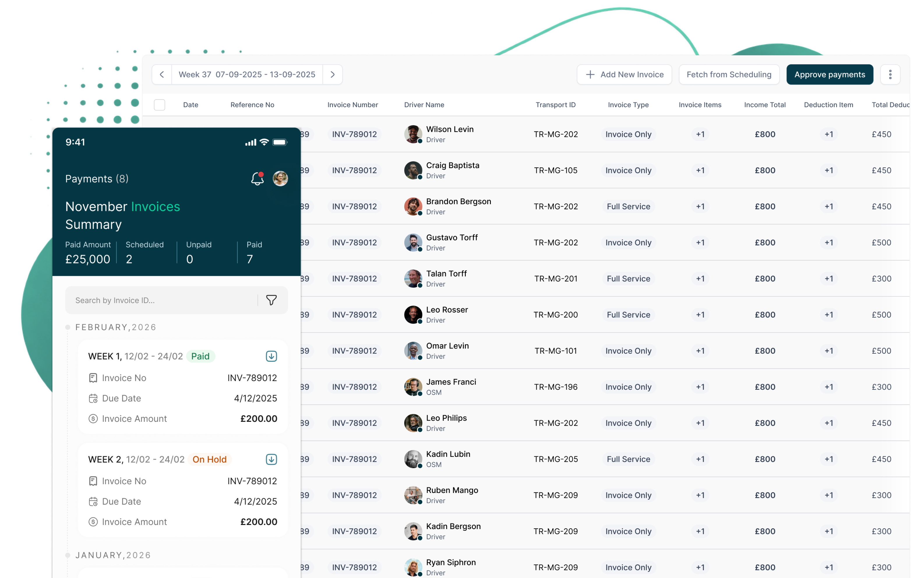Click Kadin Lubin's avatar photo

[413, 459]
